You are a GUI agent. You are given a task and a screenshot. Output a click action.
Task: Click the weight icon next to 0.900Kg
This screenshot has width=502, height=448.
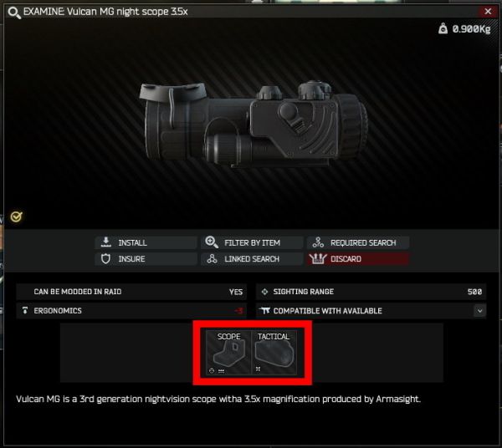[x=443, y=28]
